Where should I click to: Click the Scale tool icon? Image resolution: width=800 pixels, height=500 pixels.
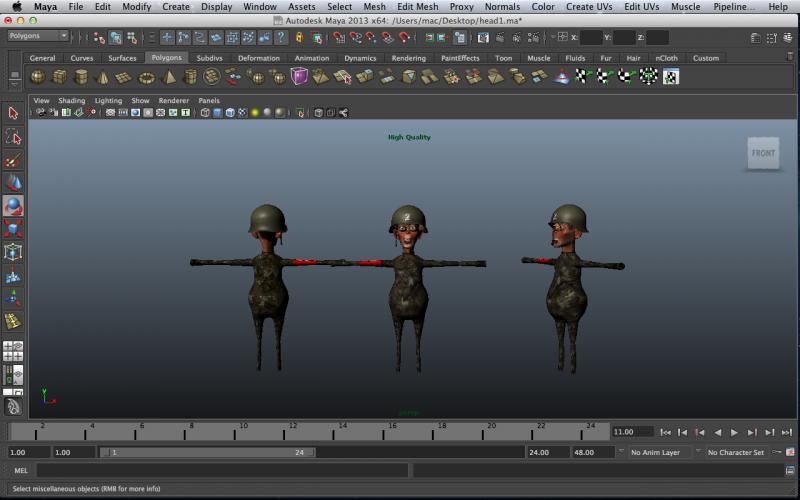tap(13, 229)
